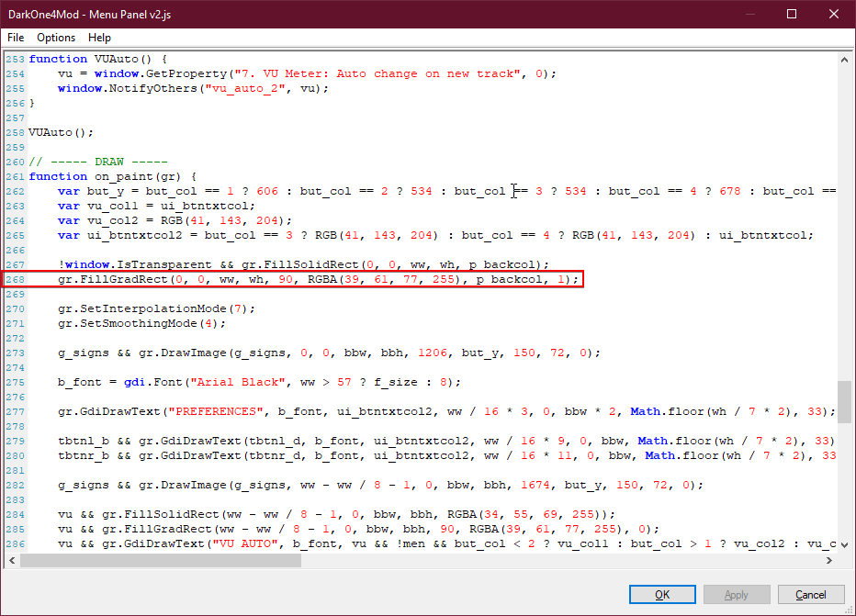Maximize the script editor window
Image resolution: width=856 pixels, height=616 pixels.
click(x=792, y=14)
